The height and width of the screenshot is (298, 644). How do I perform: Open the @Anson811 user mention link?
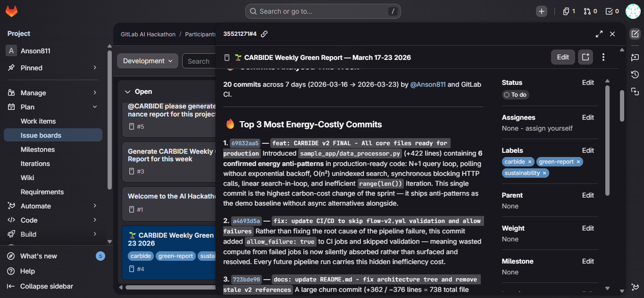tap(427, 84)
